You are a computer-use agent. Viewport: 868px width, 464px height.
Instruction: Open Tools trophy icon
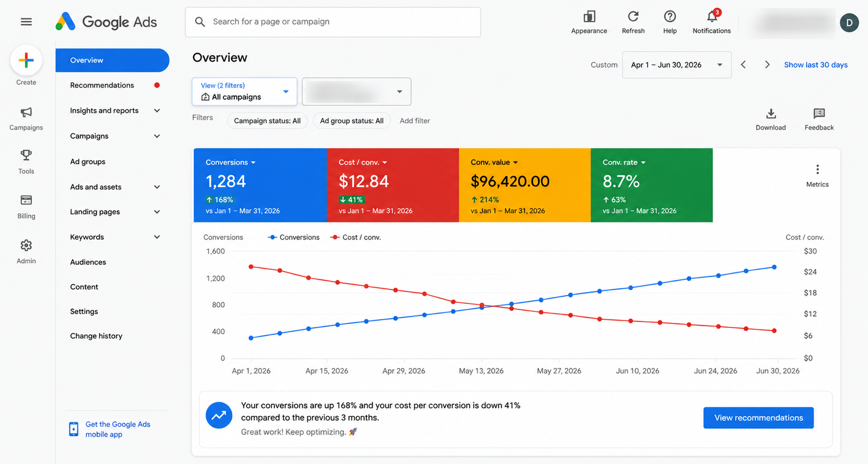(x=26, y=155)
